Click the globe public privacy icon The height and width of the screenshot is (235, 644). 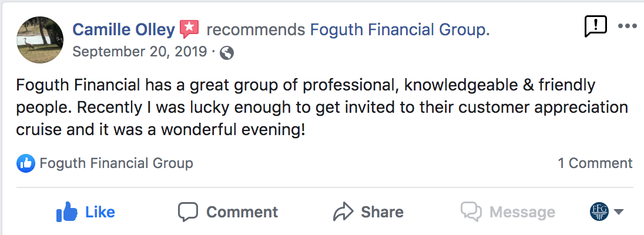(227, 53)
